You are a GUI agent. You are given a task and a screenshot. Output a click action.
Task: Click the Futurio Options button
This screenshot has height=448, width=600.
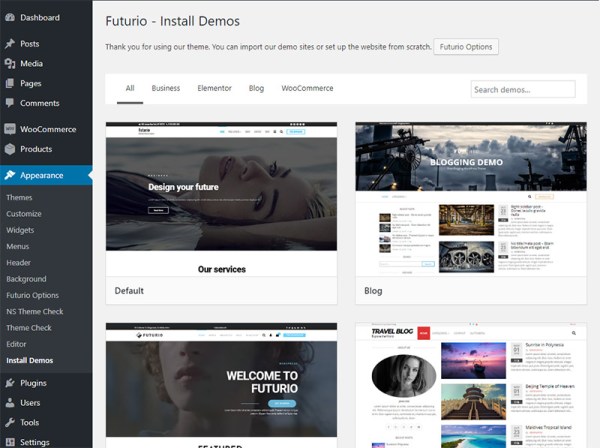[x=466, y=47]
